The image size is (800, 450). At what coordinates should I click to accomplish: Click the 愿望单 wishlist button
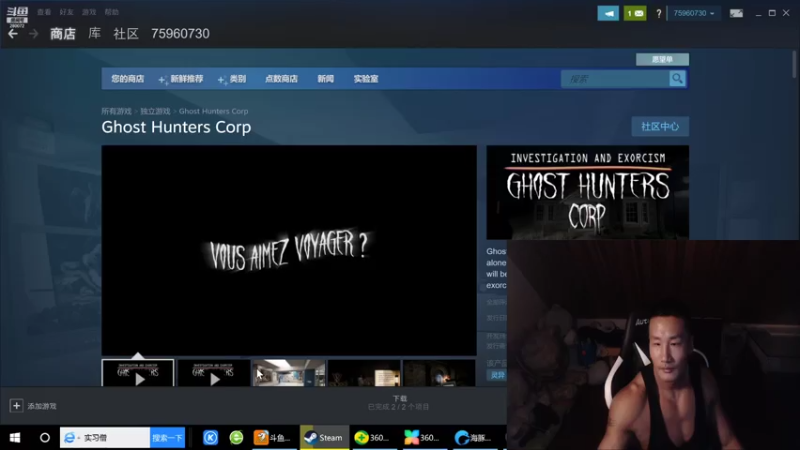[x=662, y=59]
